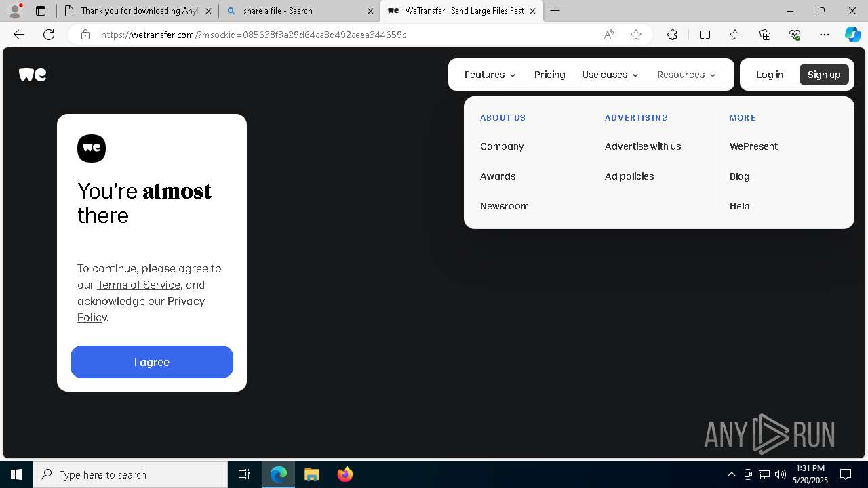Collapse the Resources dropdown menu
This screenshot has height=488, width=868.
pos(686,75)
